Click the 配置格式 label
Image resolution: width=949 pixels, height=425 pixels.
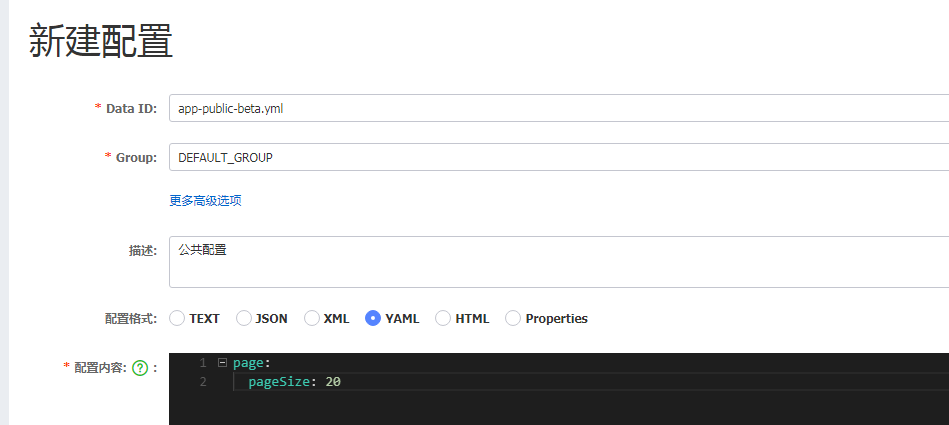pos(131,318)
